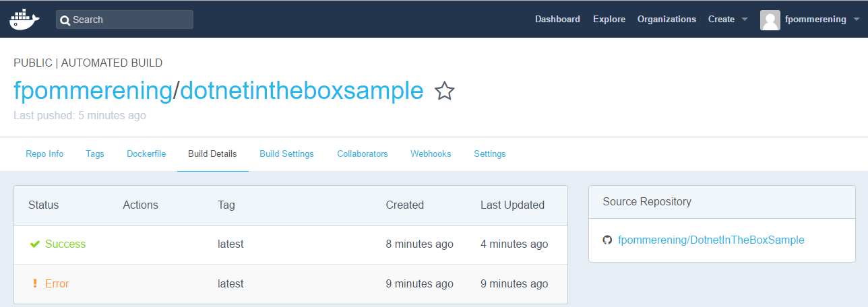Open the Dashboard page

tap(557, 20)
